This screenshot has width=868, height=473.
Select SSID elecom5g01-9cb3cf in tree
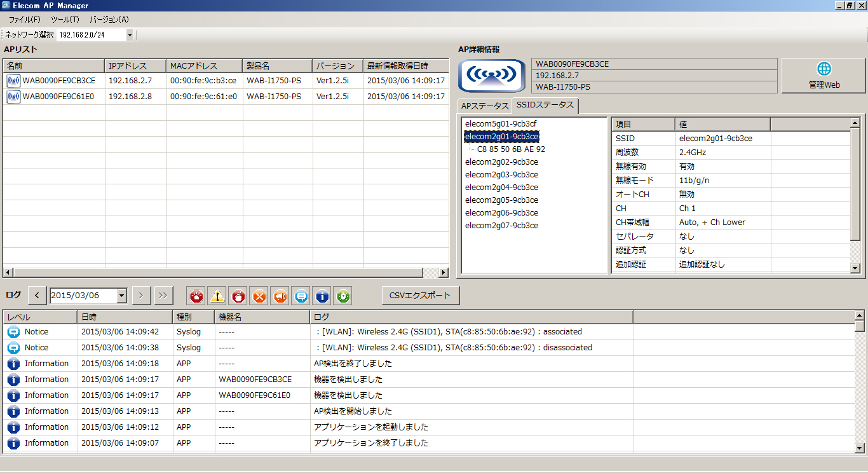501,123
